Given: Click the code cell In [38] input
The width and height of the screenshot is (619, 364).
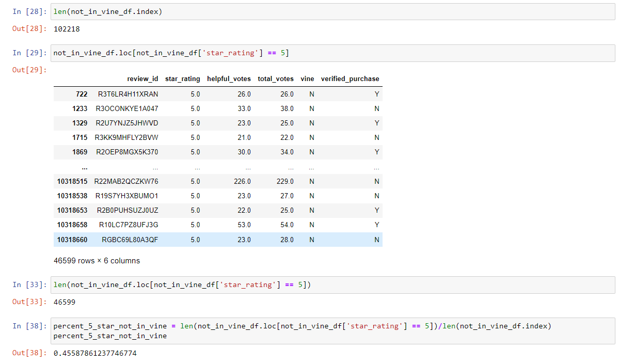Looking at the screenshot, I should click(332, 331).
